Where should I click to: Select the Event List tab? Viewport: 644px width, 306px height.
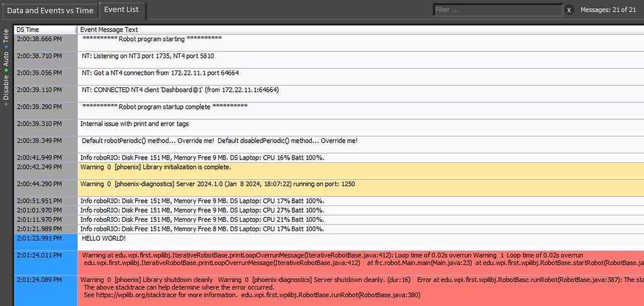(x=122, y=10)
